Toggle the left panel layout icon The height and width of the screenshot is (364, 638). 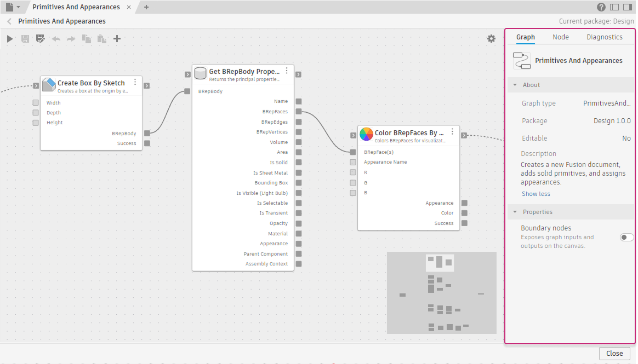614,7
